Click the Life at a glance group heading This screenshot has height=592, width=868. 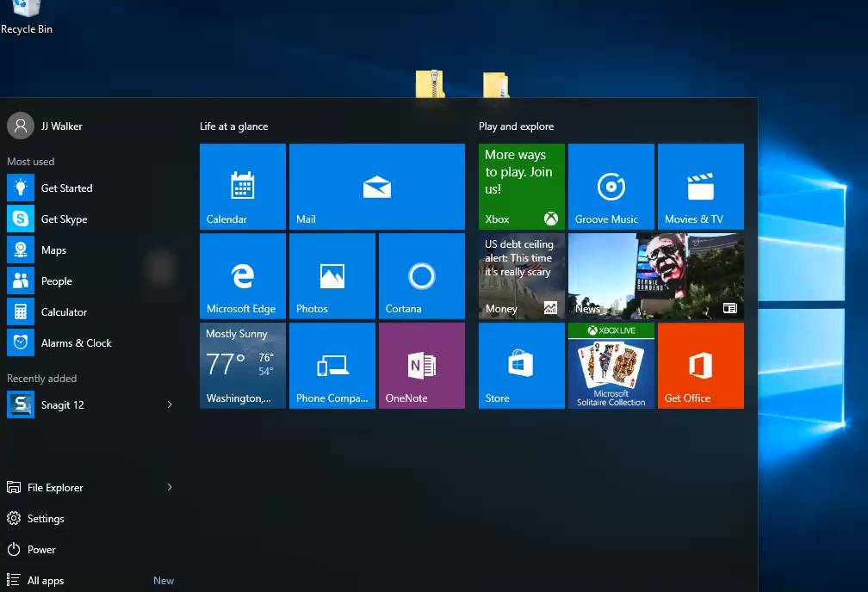coord(233,126)
